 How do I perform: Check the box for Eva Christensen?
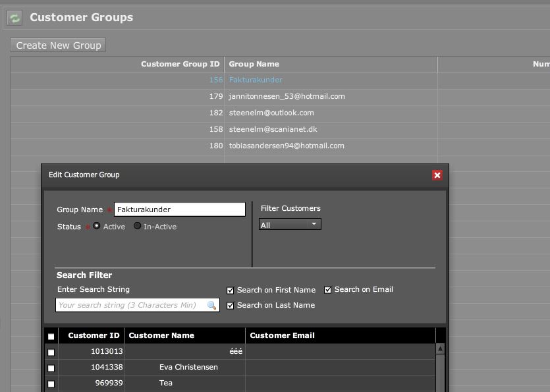[x=51, y=368]
